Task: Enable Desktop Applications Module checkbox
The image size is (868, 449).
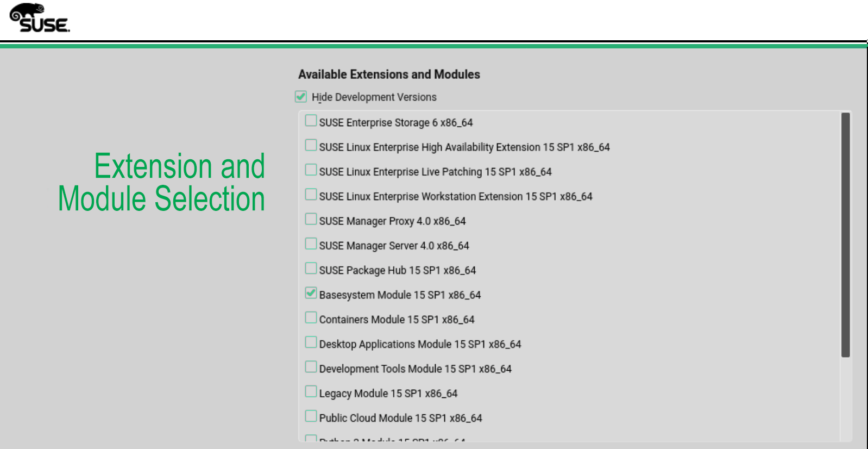Action: coord(311,342)
